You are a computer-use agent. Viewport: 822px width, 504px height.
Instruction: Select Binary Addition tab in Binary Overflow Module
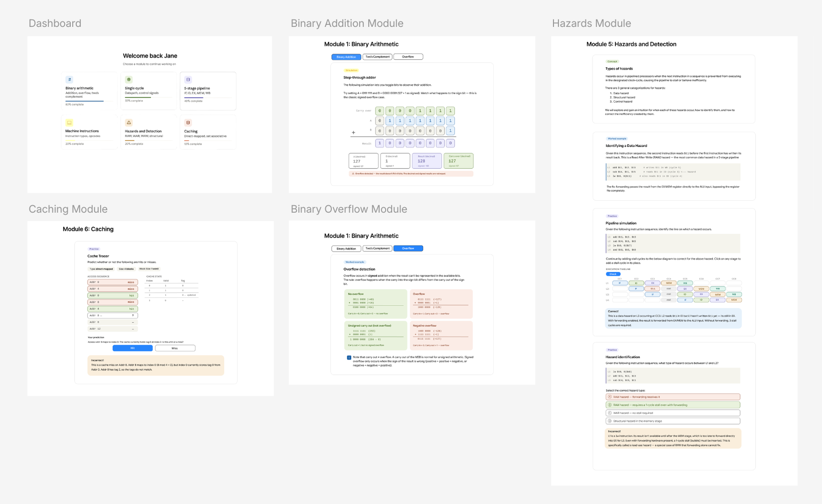point(346,249)
